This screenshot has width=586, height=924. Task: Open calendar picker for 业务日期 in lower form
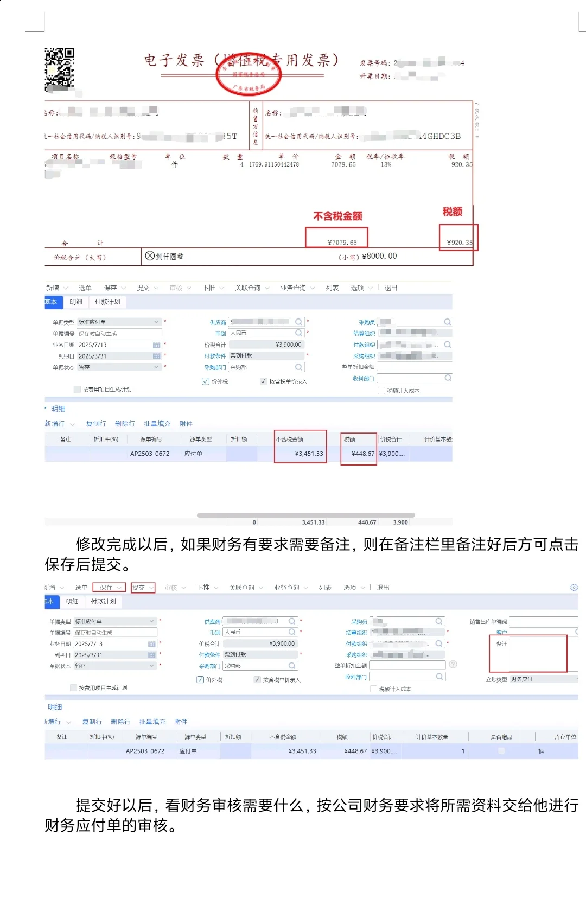152,644
